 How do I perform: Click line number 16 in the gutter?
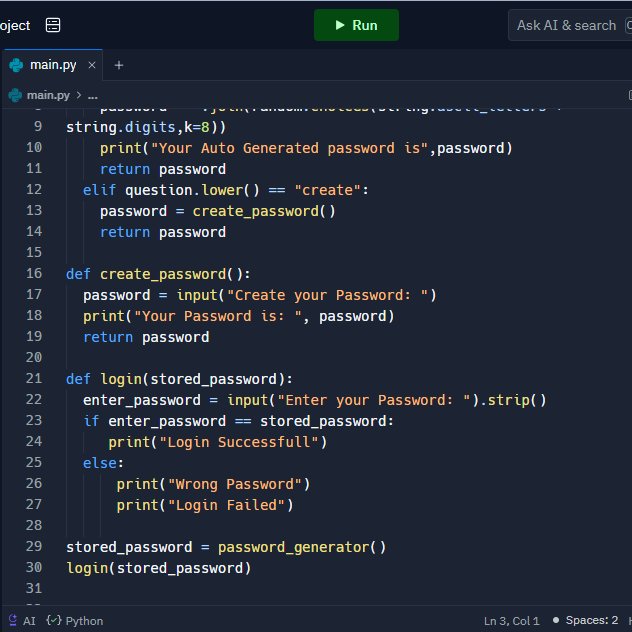[x=34, y=273]
